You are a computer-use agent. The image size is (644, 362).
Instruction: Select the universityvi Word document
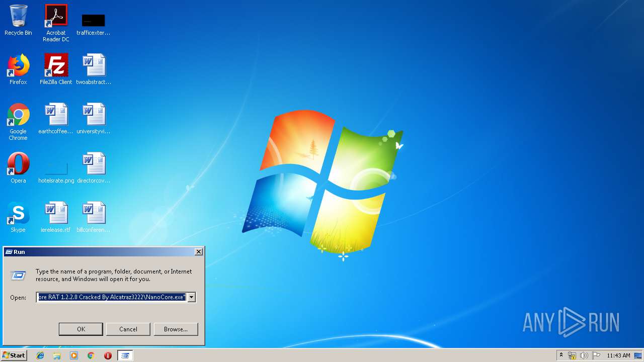tap(94, 119)
